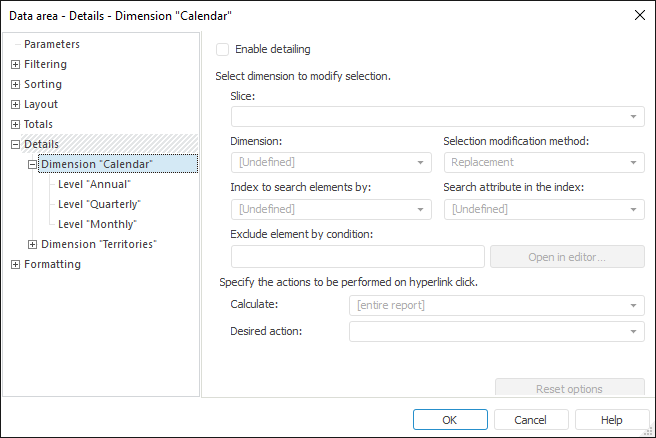Close the dialog window

pos(640,14)
